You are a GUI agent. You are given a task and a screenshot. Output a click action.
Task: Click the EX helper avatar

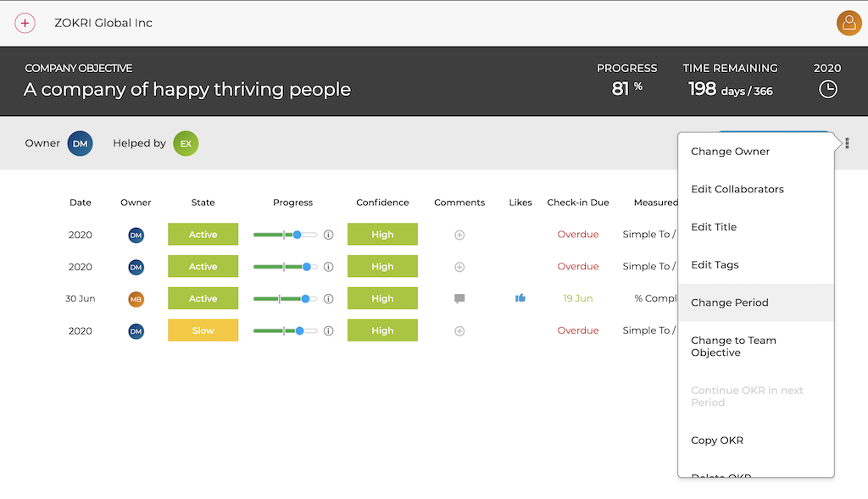pos(186,143)
